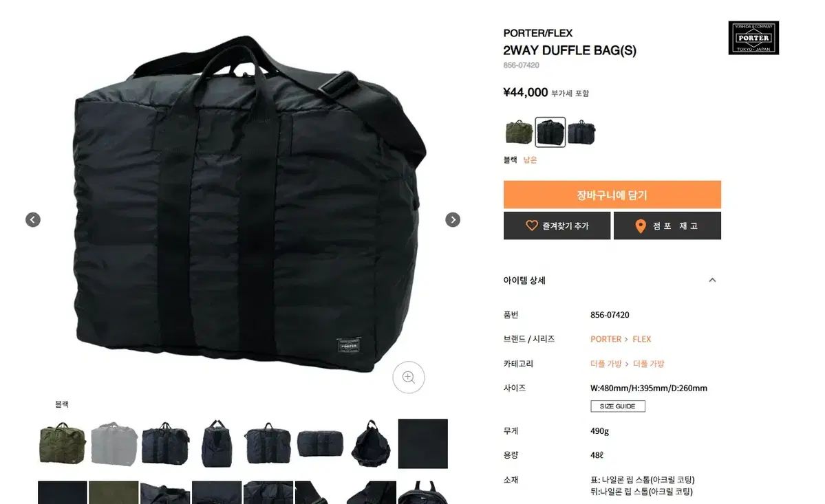The width and height of the screenshot is (825, 504).
Task: View the olive green bag thumbnail
Action: click(x=63, y=443)
